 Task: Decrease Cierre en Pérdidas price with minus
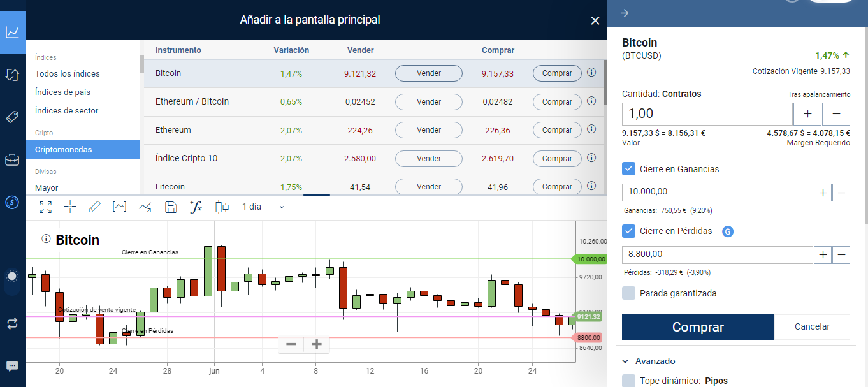pyautogui.click(x=841, y=255)
